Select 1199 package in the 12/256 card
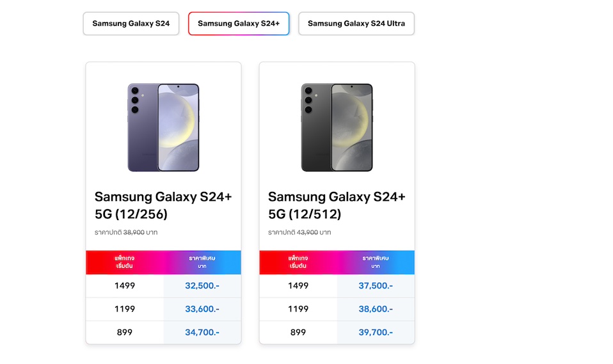 tap(125, 309)
